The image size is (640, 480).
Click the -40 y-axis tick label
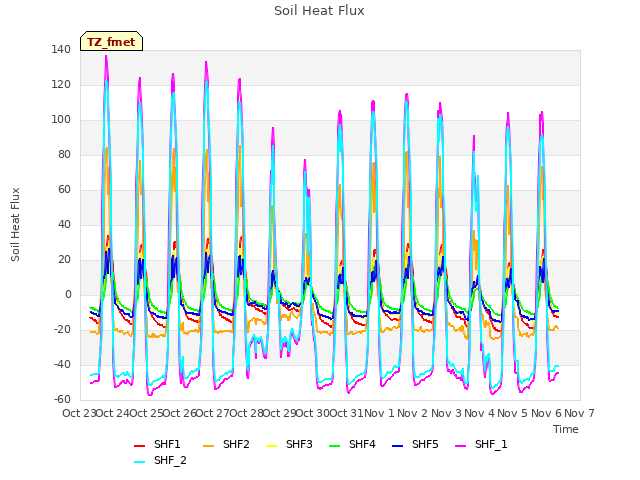(62, 364)
